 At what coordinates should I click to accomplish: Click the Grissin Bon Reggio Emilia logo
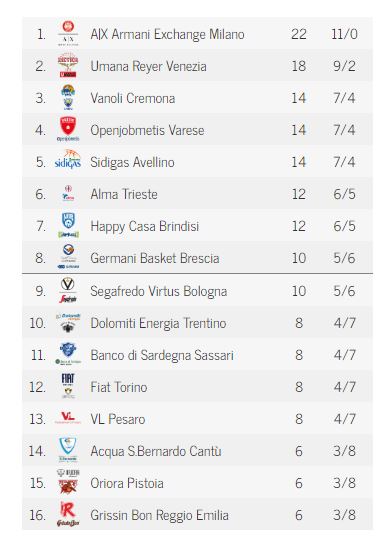68,514
